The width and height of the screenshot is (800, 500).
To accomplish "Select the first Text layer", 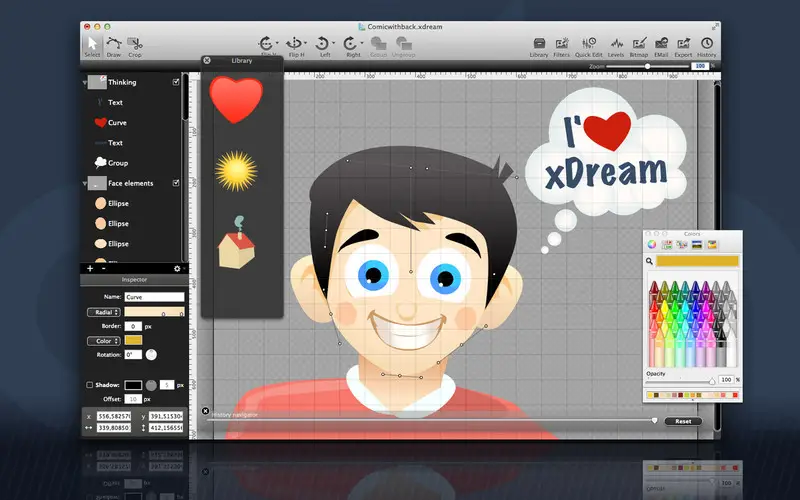I will point(134,102).
